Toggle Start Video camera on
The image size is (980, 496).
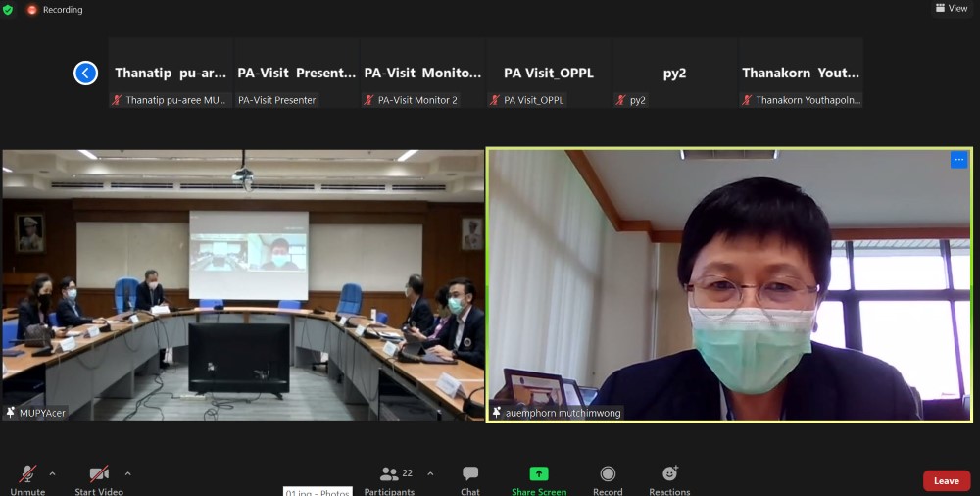(99, 475)
